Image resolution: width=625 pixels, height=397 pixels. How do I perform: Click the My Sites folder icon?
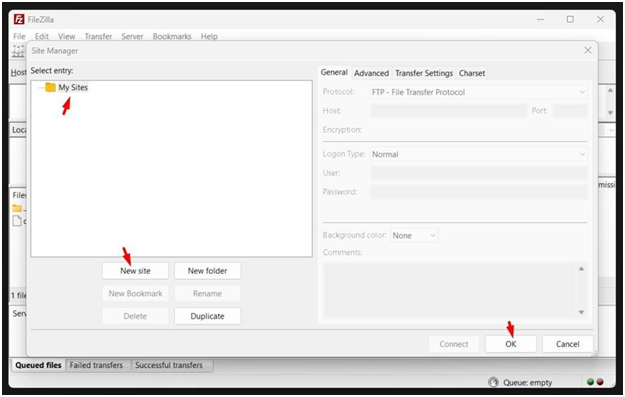(x=50, y=87)
